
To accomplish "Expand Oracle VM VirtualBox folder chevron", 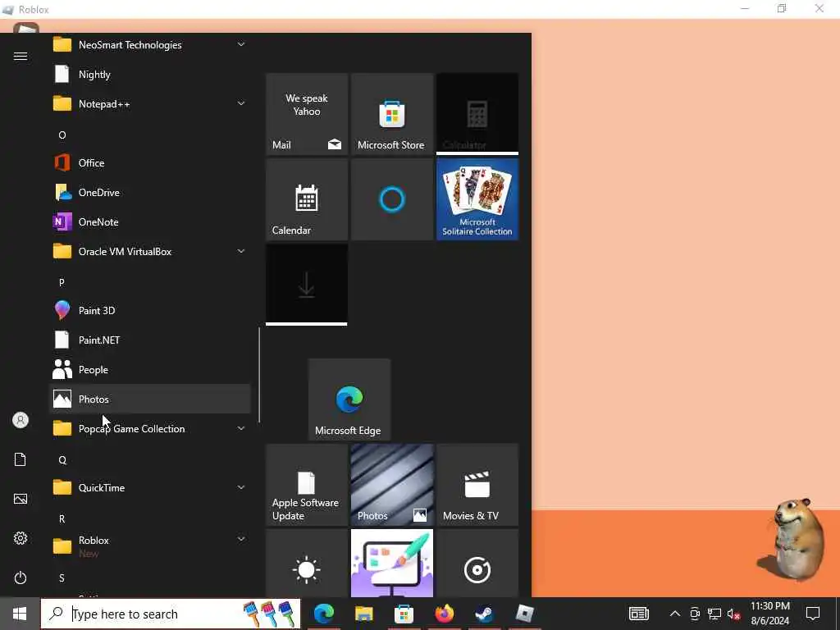I will click(x=241, y=251).
